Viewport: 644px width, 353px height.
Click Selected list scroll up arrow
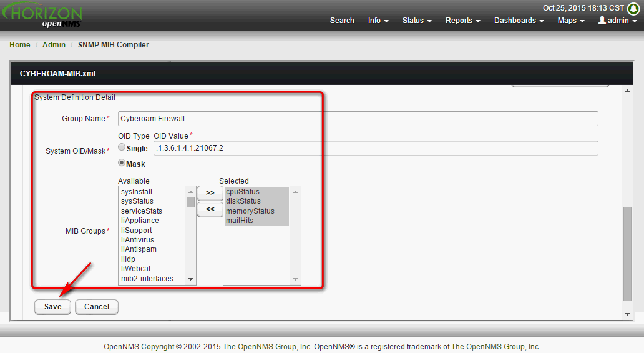[295, 192]
